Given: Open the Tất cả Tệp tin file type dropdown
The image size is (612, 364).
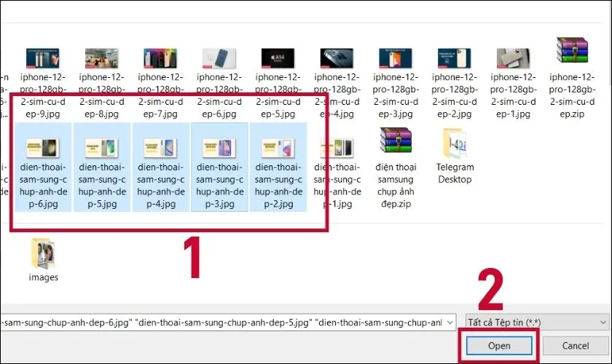Looking at the screenshot, I should tap(537, 323).
